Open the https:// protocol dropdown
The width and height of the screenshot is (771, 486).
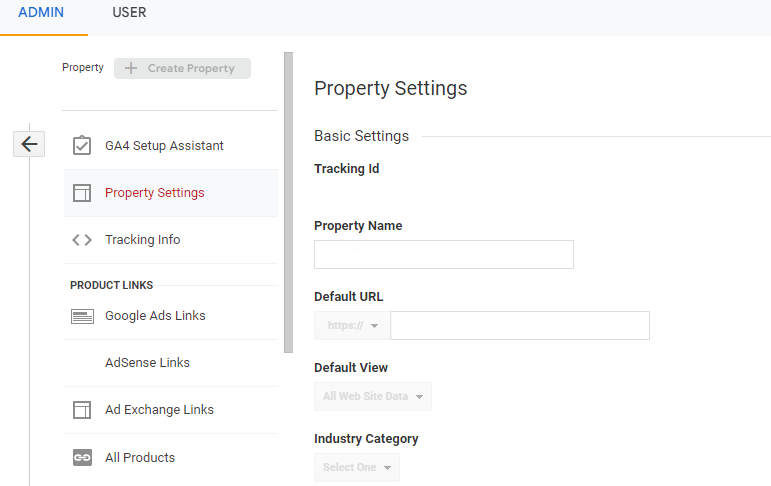coord(352,325)
